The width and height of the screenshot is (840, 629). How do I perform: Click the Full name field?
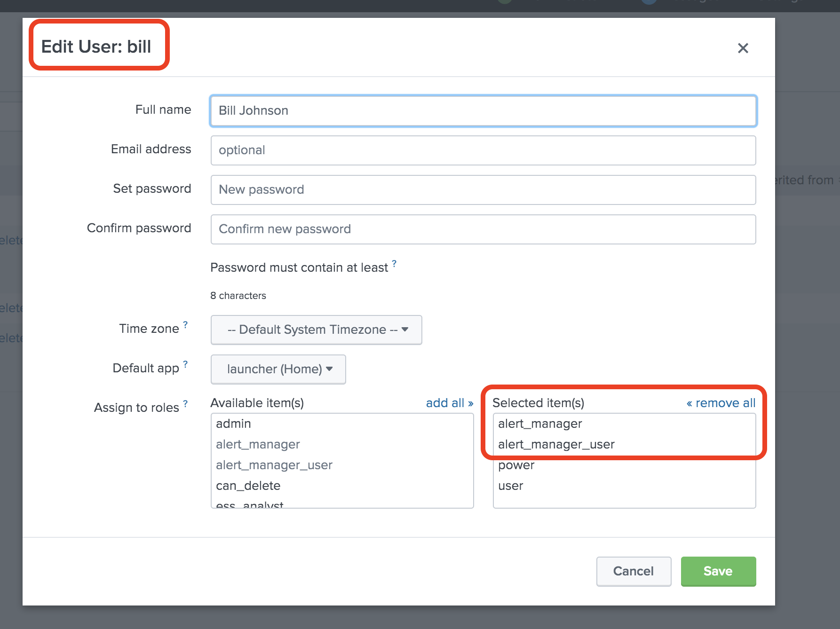pos(483,111)
